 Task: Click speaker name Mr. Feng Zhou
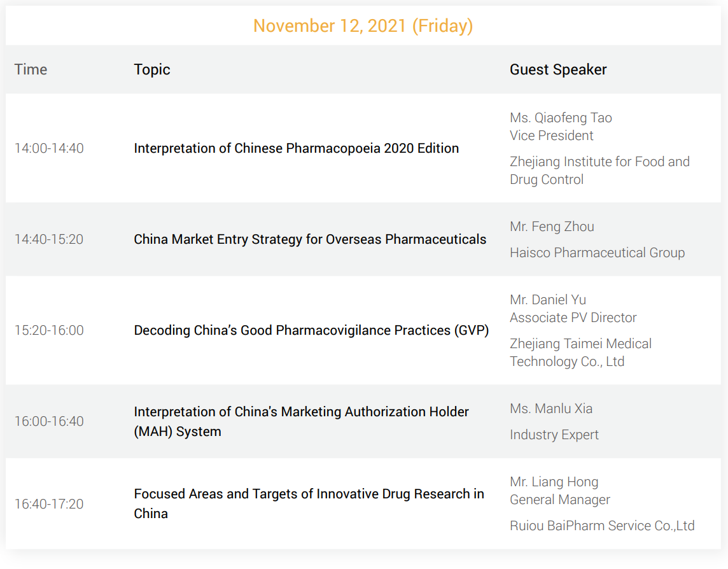pos(552,226)
